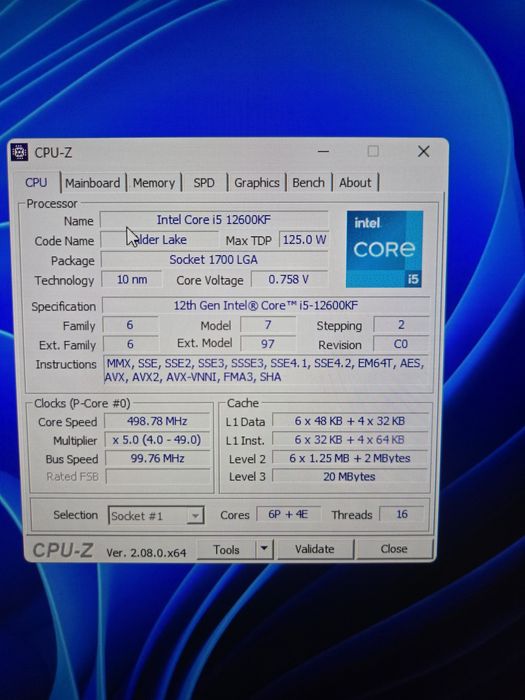Click the Revision value C0
This screenshot has width=525, height=700.
tap(401, 344)
